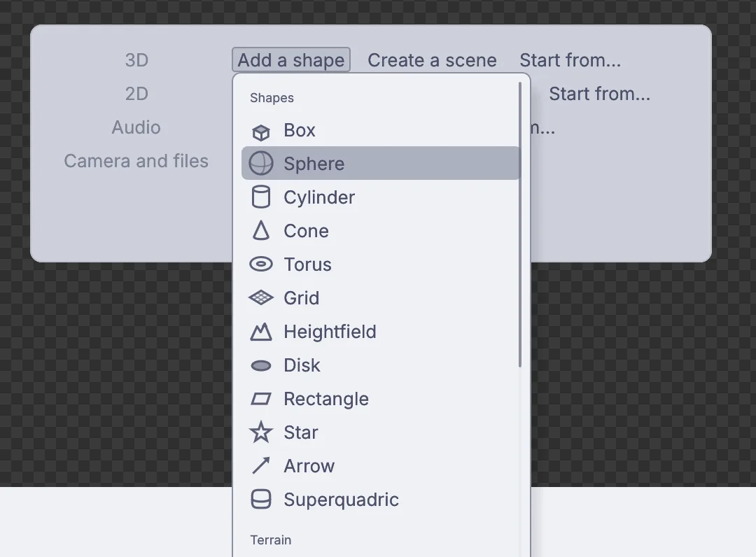Image resolution: width=756 pixels, height=557 pixels.
Task: Click the Cylinder shape icon
Action: [261, 197]
